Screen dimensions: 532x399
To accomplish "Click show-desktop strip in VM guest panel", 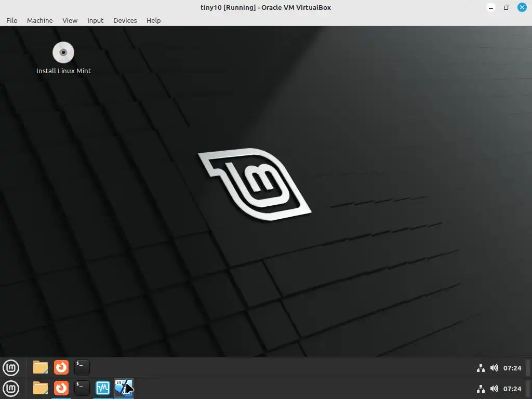I will click(528, 368).
